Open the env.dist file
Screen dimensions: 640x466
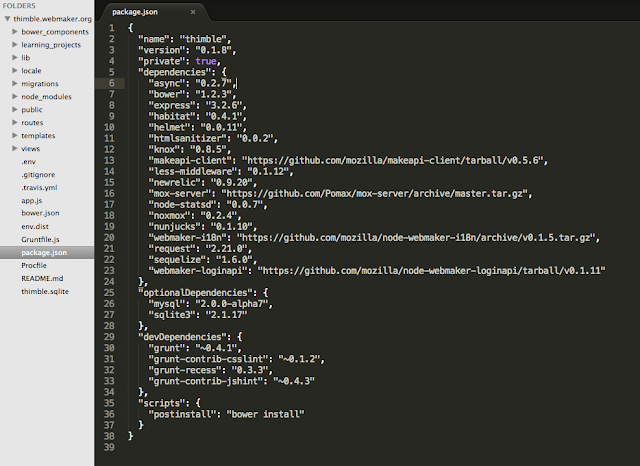(x=35, y=226)
